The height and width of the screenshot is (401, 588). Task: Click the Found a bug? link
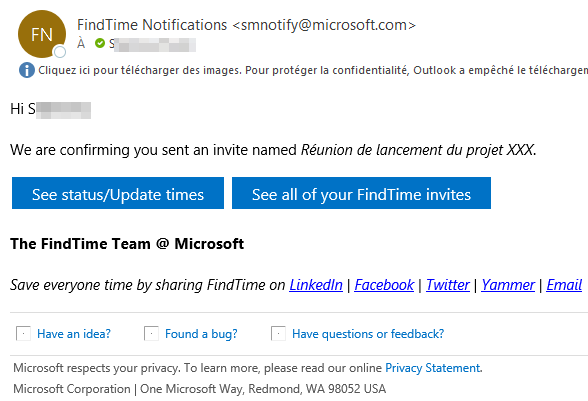click(201, 333)
